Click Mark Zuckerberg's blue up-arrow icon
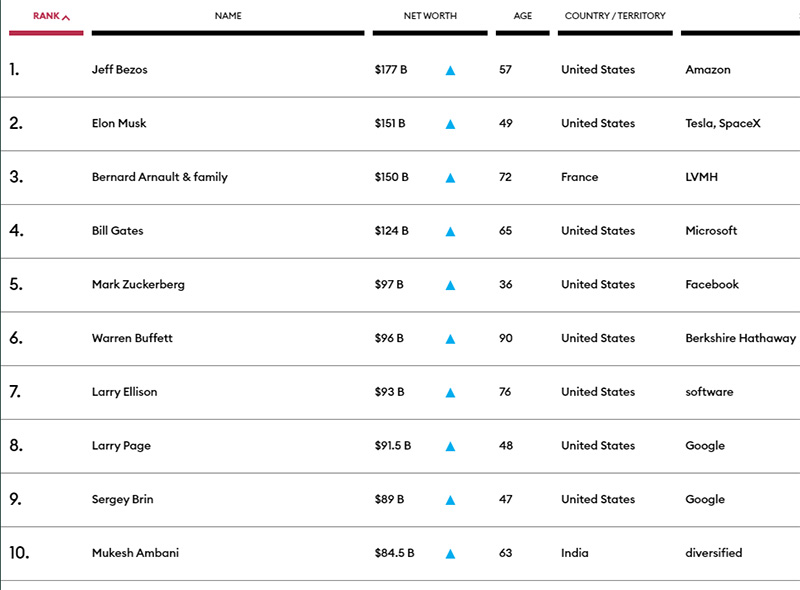Viewport: 800px width, 590px height. [x=450, y=285]
